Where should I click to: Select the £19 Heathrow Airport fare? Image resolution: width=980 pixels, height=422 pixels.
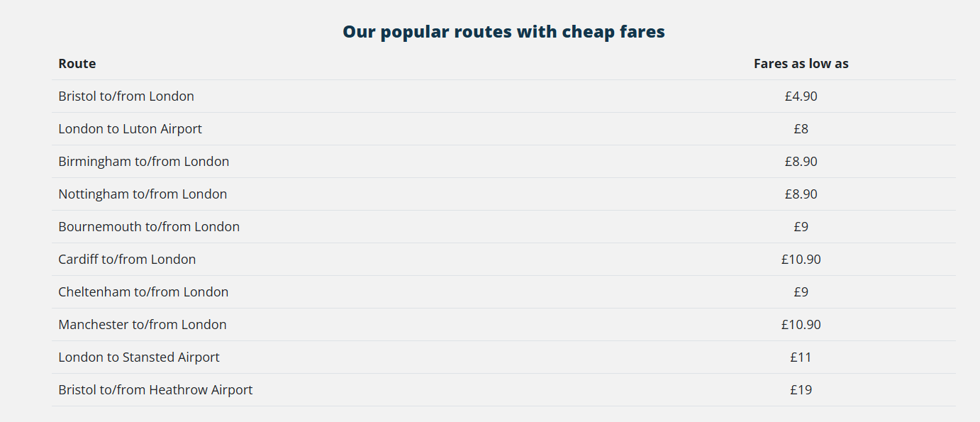(x=801, y=390)
